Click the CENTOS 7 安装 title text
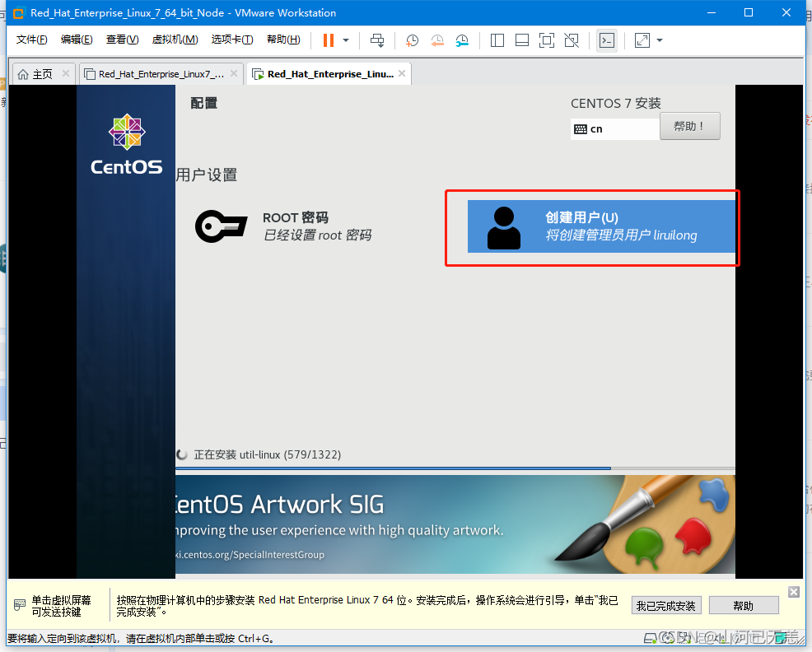 616,104
